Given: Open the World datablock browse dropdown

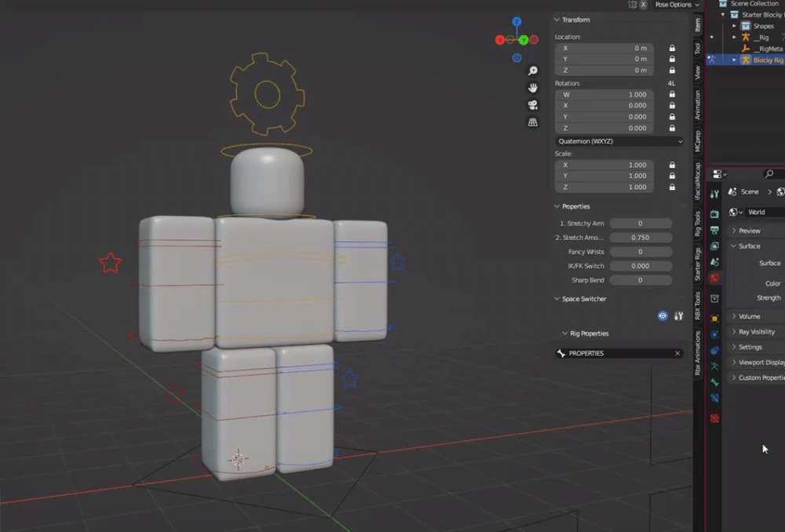Looking at the screenshot, I should click(736, 212).
